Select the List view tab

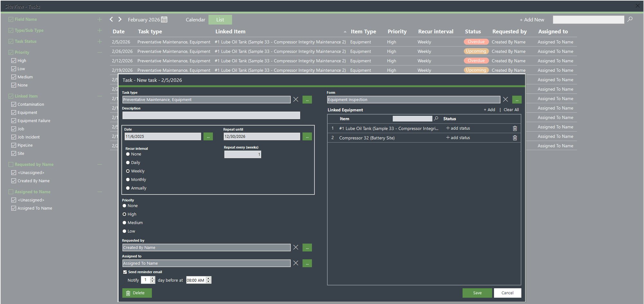(220, 20)
